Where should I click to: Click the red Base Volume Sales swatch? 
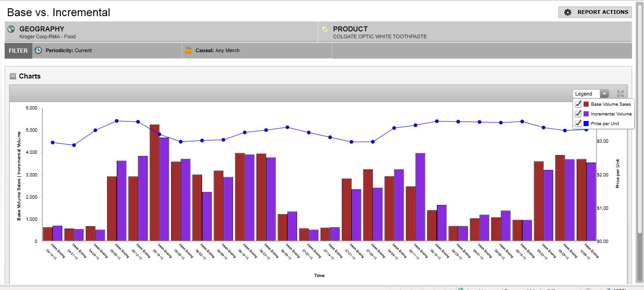[586, 104]
